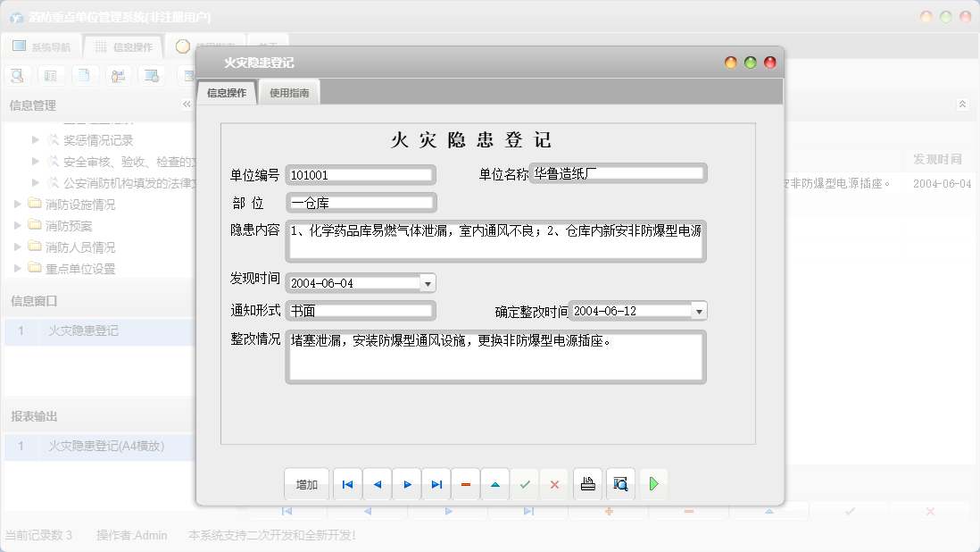
Task: Open the print icon in the dialog toolbar
Action: (587, 483)
